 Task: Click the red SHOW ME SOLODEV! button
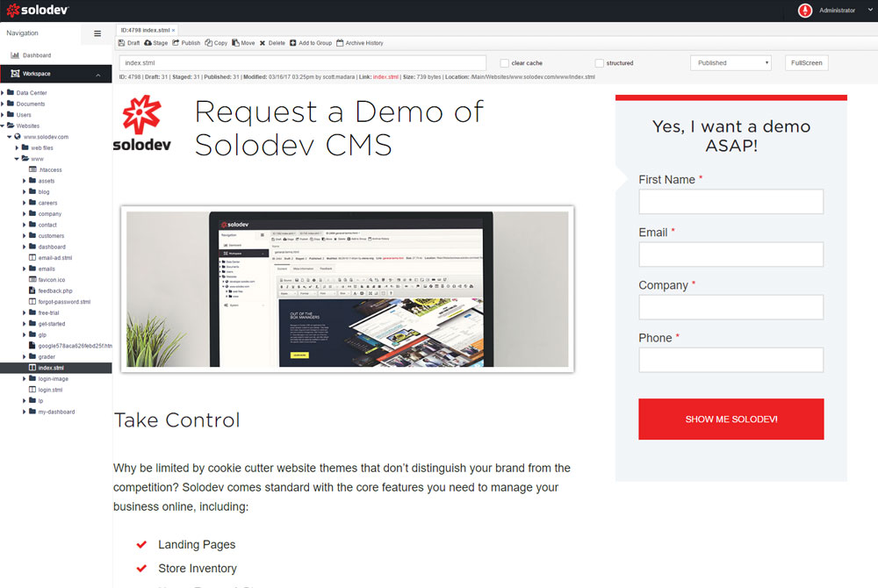730,419
